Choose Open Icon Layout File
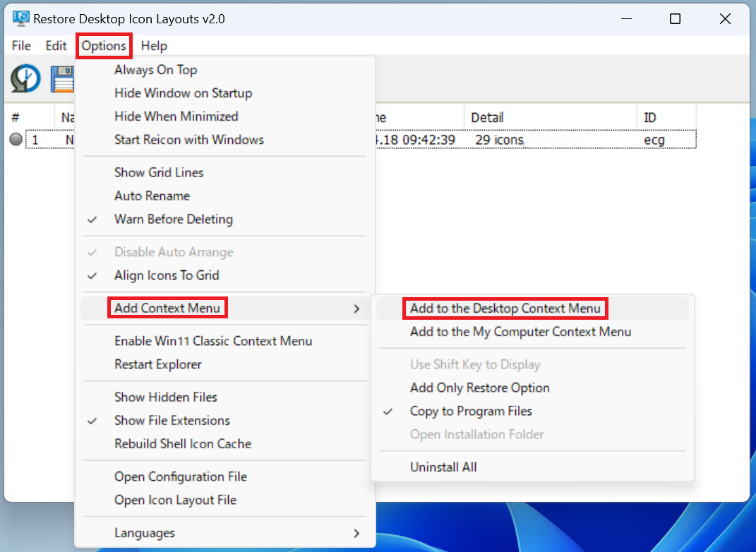The width and height of the screenshot is (756, 552). tap(225, 500)
